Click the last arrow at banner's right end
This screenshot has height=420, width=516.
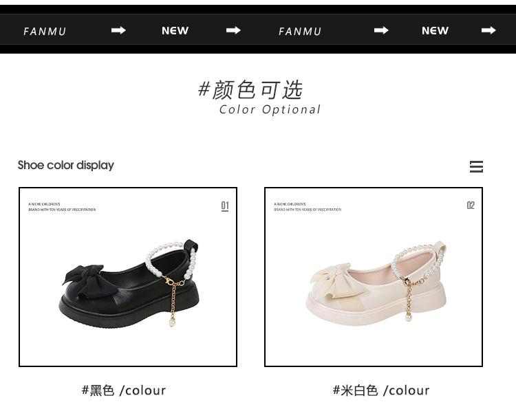(x=488, y=30)
